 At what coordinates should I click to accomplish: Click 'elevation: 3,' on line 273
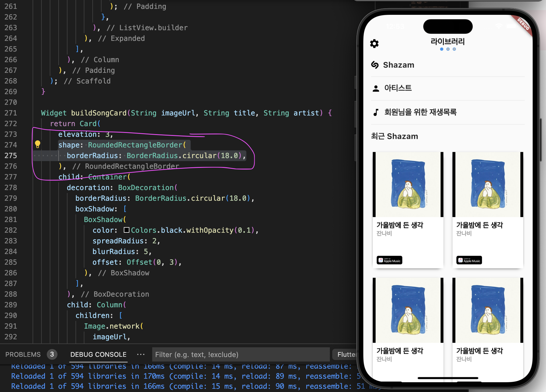[86, 134]
